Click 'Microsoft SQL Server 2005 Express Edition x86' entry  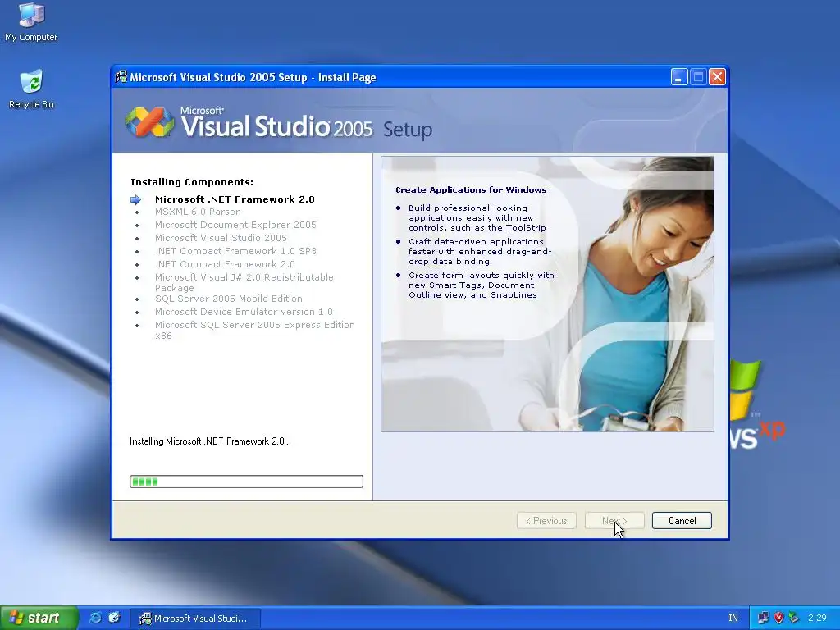tap(255, 330)
